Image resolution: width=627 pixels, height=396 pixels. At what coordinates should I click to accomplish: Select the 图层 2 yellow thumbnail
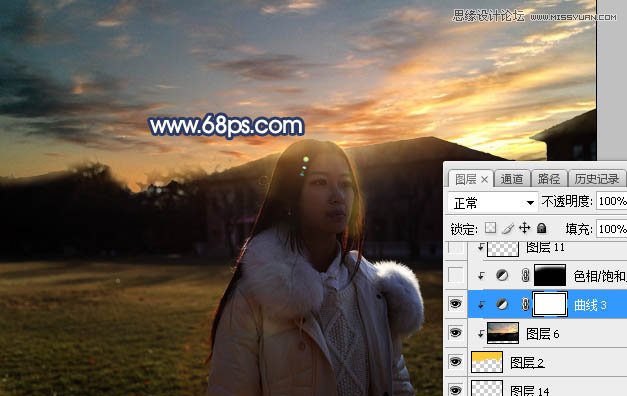(487, 362)
